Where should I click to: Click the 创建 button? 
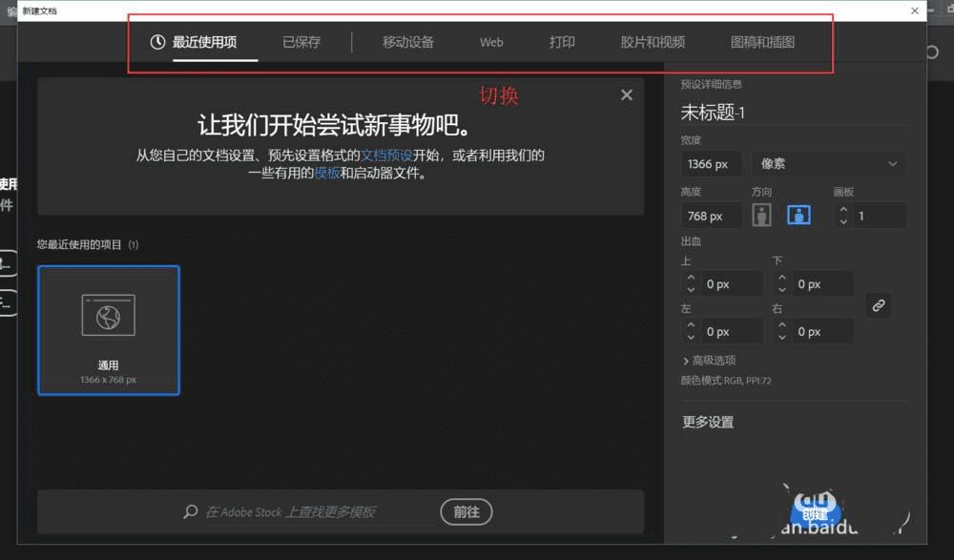click(816, 515)
